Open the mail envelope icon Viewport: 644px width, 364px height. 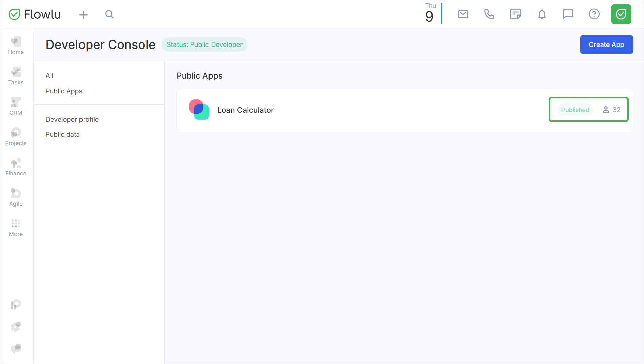463,14
